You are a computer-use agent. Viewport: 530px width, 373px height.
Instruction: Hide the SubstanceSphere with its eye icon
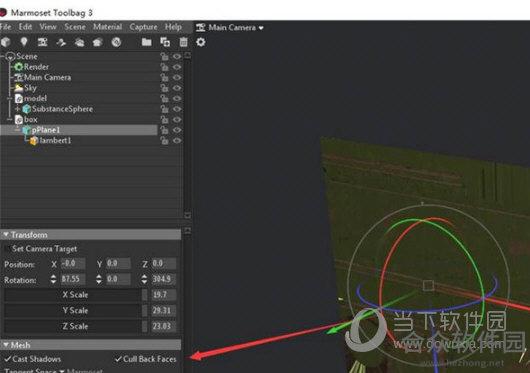tap(177, 109)
